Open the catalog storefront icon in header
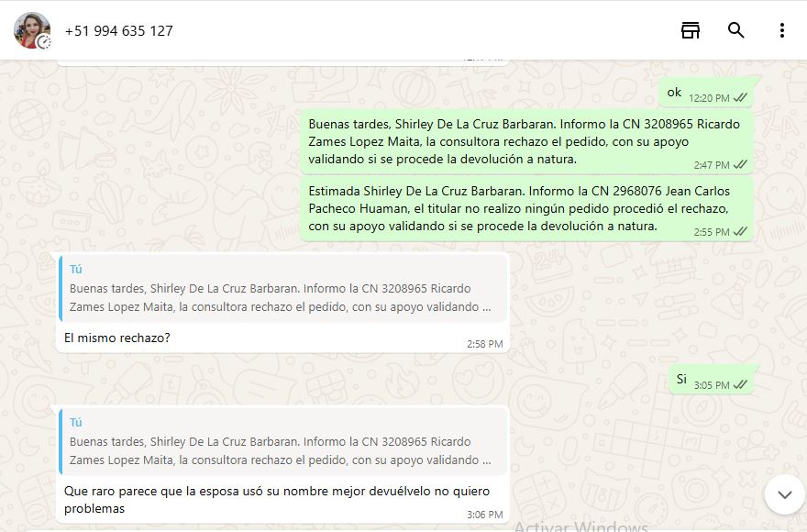Viewport: 807px width, 532px height. coord(691,30)
